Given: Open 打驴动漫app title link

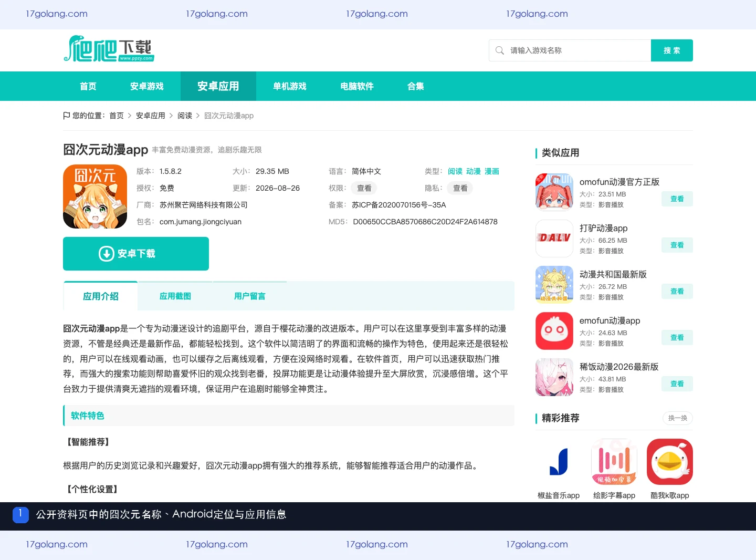Looking at the screenshot, I should (x=604, y=228).
